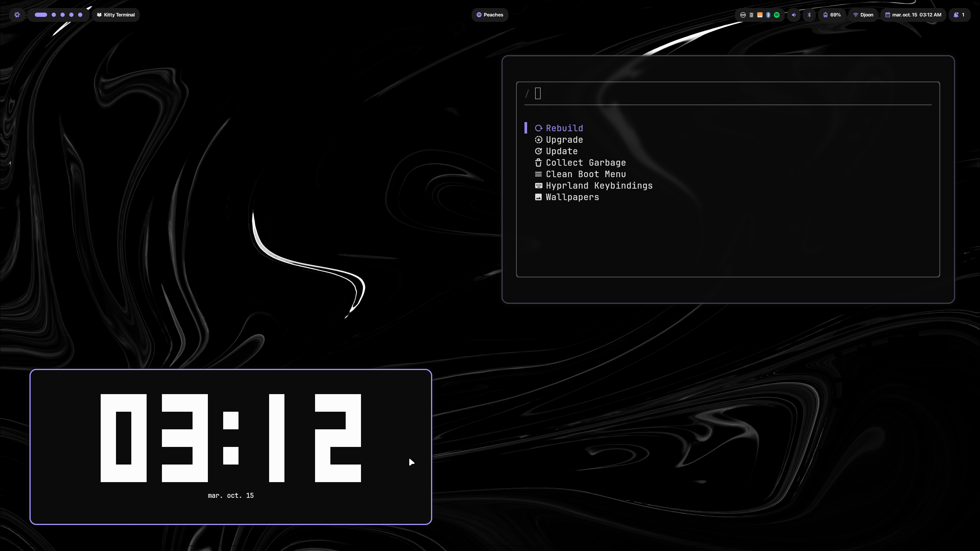Click the blue Bluetooth tray icon
This screenshot has height=551, width=980.
pyautogui.click(x=768, y=15)
